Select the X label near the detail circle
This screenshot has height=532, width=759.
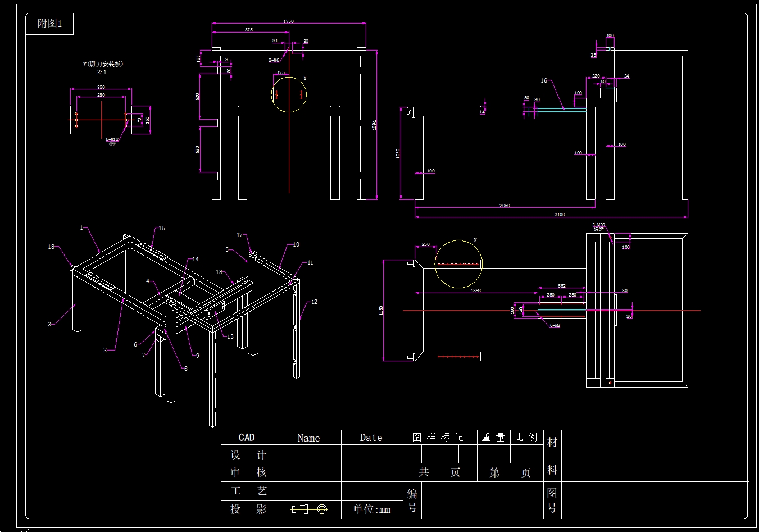475,240
